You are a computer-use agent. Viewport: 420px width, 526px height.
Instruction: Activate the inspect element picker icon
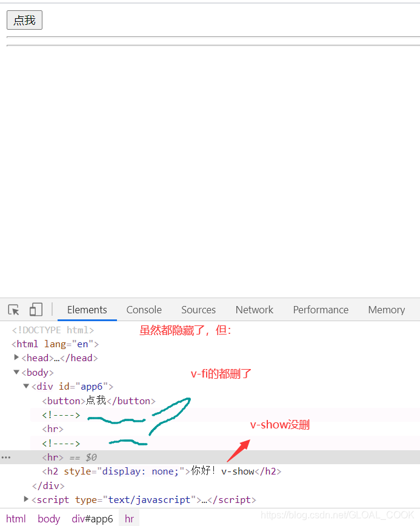click(14, 310)
